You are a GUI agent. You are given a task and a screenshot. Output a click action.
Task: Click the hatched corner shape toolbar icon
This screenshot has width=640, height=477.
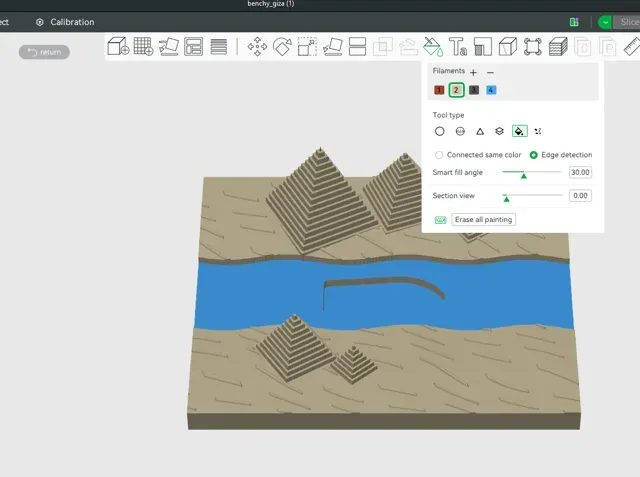pos(483,47)
